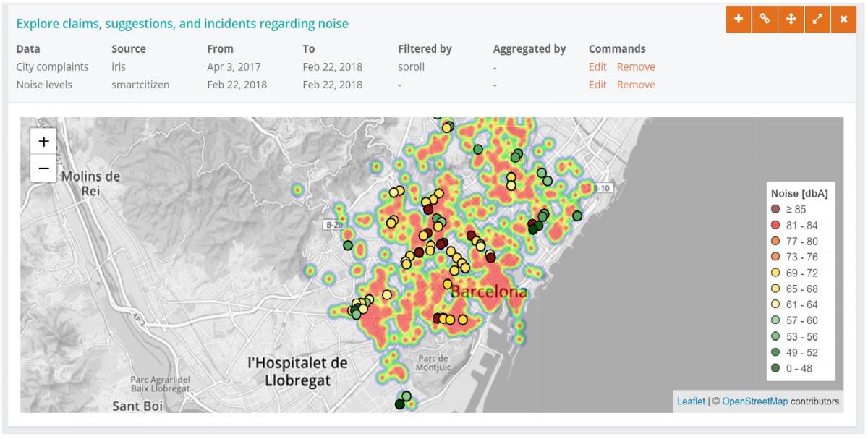The width and height of the screenshot is (868, 439).
Task: Select the 69 - 72 dBA legend swatch
Action: tap(775, 273)
